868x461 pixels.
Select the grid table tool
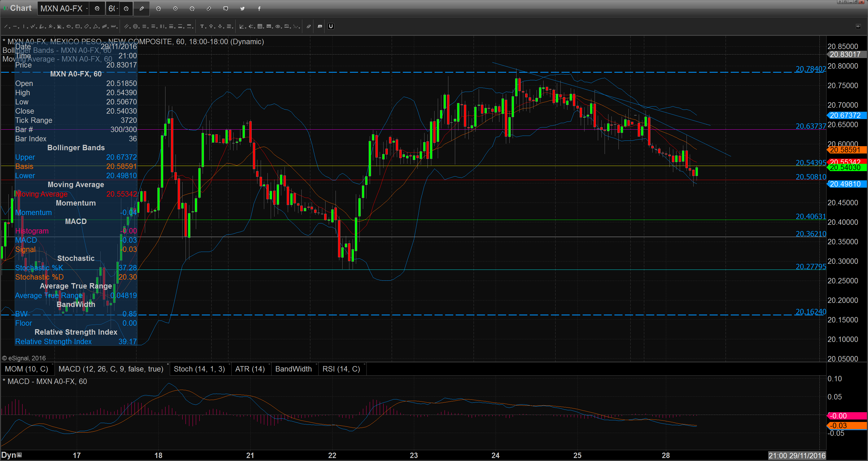(x=260, y=26)
